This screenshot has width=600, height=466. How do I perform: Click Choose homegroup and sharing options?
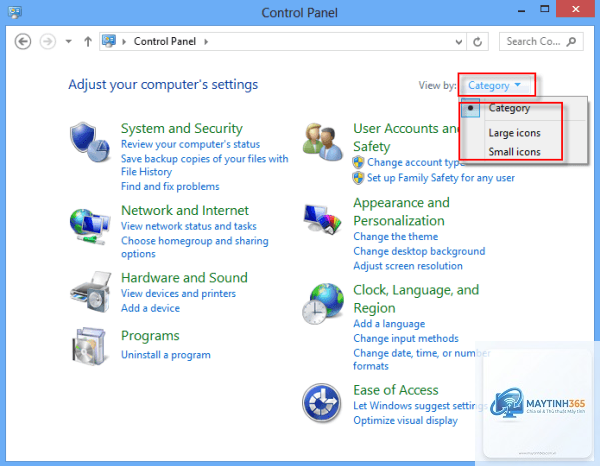tap(195, 247)
